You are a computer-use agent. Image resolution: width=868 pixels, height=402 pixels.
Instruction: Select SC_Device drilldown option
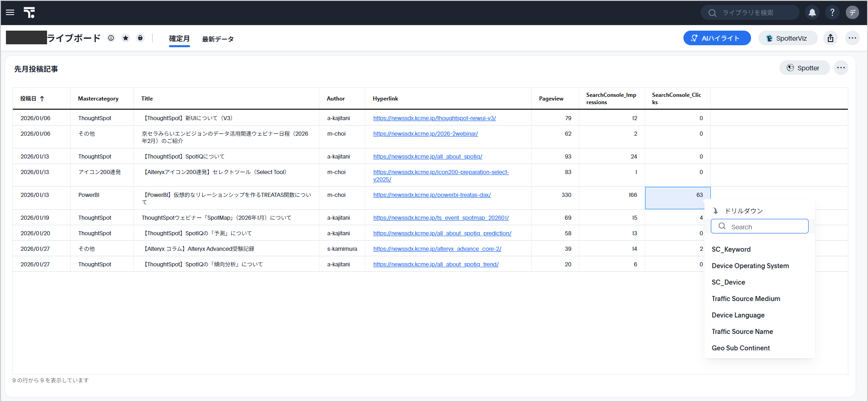coord(728,282)
